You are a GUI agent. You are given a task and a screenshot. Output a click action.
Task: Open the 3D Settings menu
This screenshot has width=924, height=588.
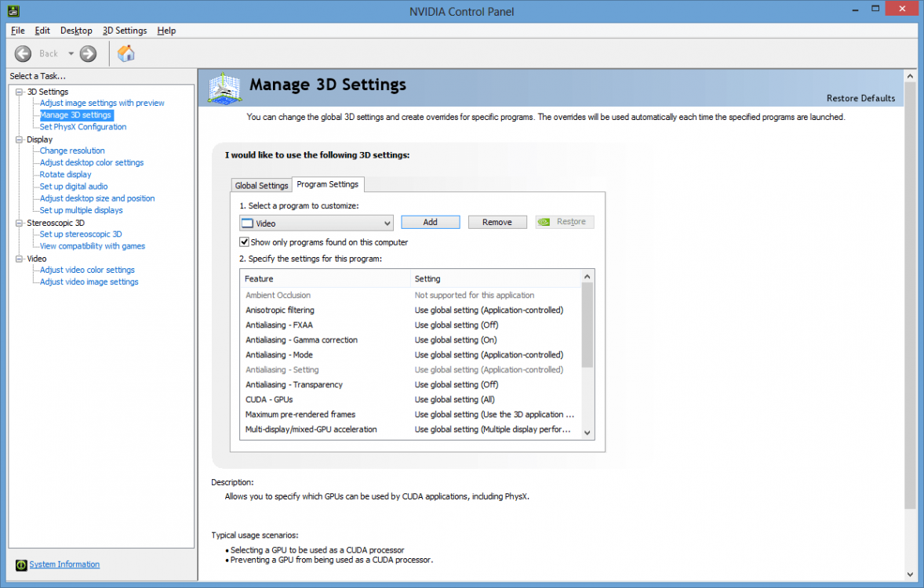coord(125,31)
